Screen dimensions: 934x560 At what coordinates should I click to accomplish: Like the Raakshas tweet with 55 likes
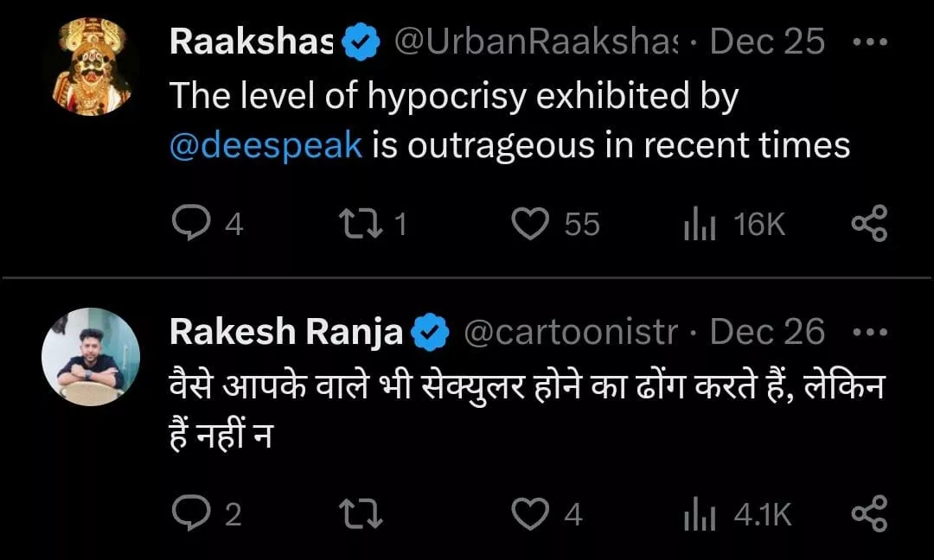(x=530, y=224)
